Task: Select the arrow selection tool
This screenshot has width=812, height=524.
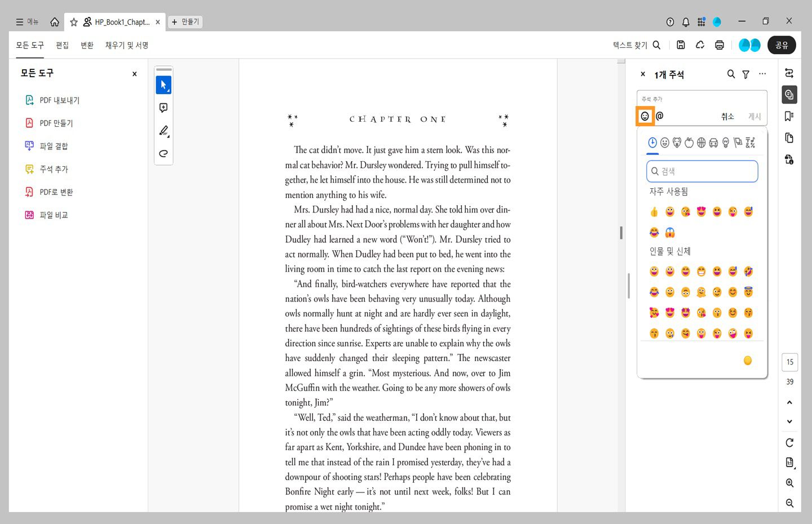Action: coord(164,85)
